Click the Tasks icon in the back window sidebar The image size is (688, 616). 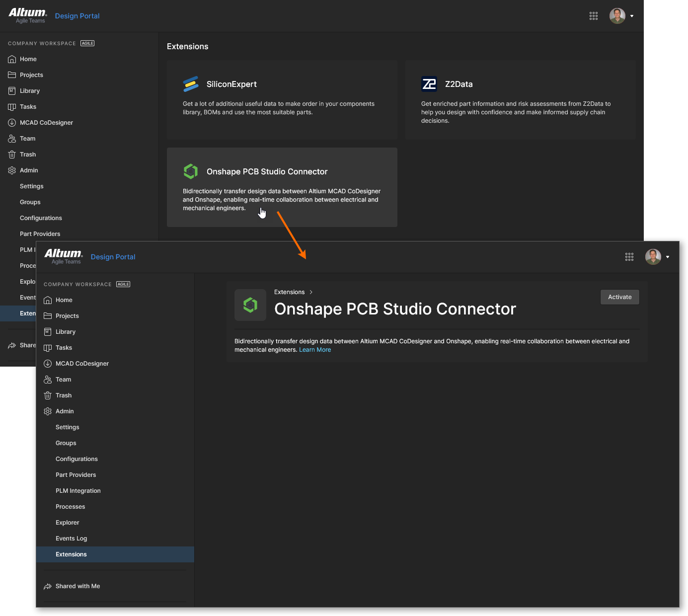click(12, 107)
